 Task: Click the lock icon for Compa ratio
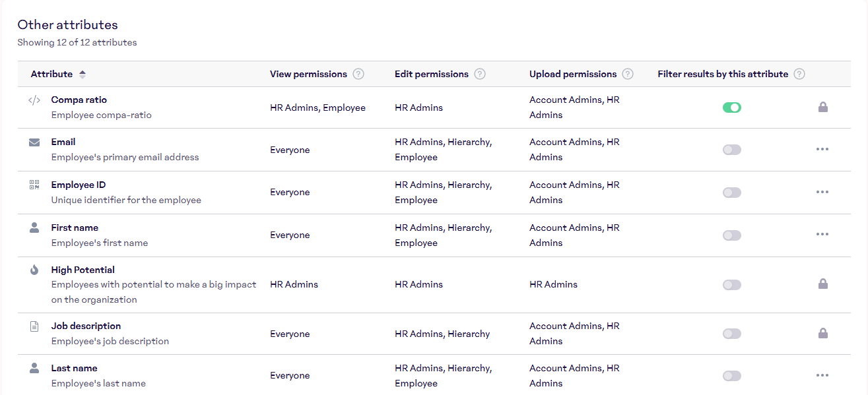coord(822,107)
